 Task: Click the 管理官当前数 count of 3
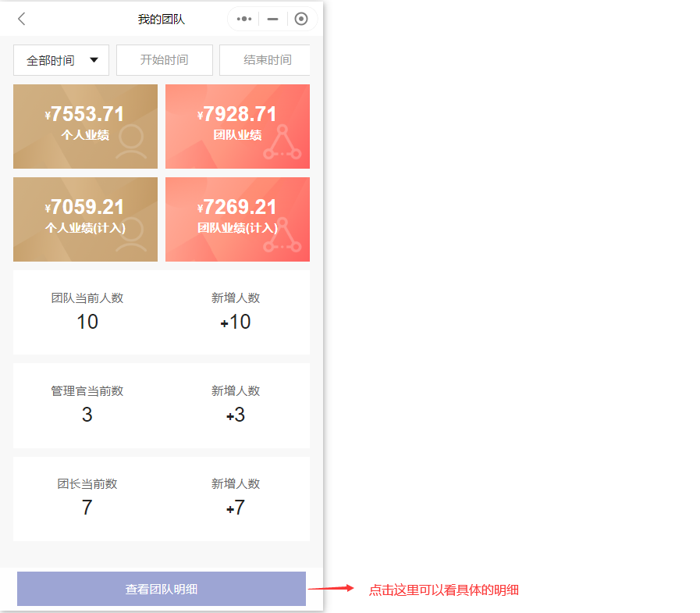click(x=87, y=415)
